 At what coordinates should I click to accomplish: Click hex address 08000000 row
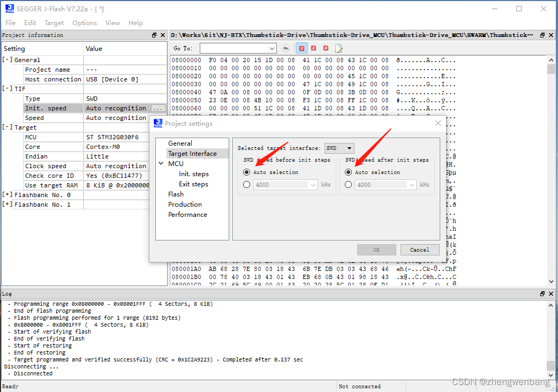(313, 60)
